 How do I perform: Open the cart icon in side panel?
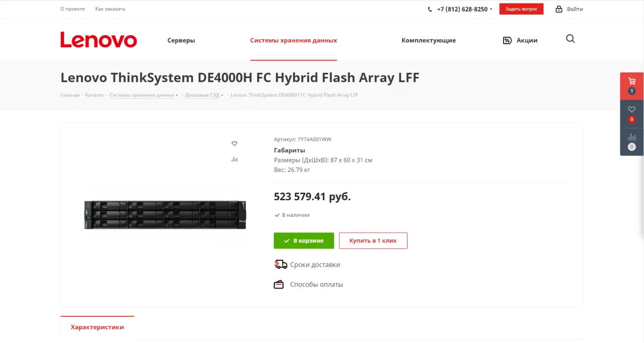point(631,81)
